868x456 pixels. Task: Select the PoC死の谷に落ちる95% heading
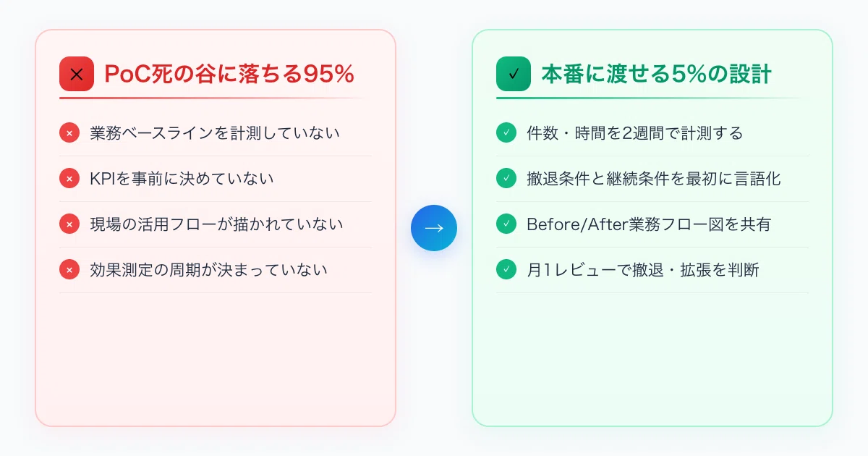coord(229,74)
